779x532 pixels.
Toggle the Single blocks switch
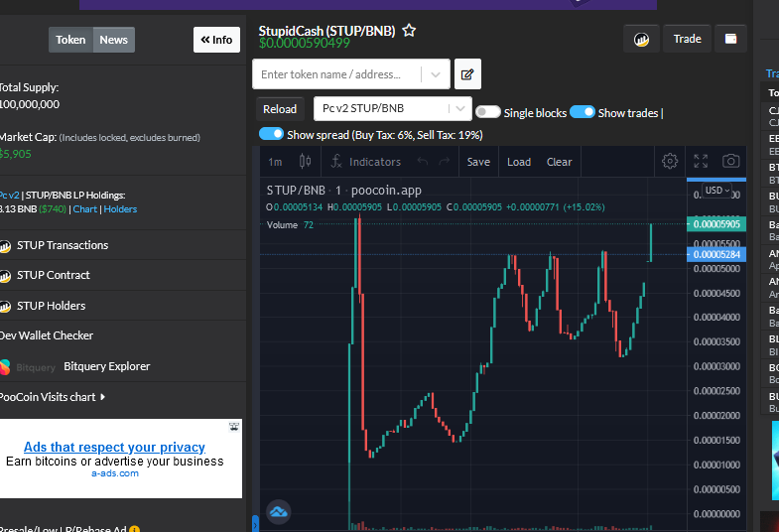tap(487, 112)
